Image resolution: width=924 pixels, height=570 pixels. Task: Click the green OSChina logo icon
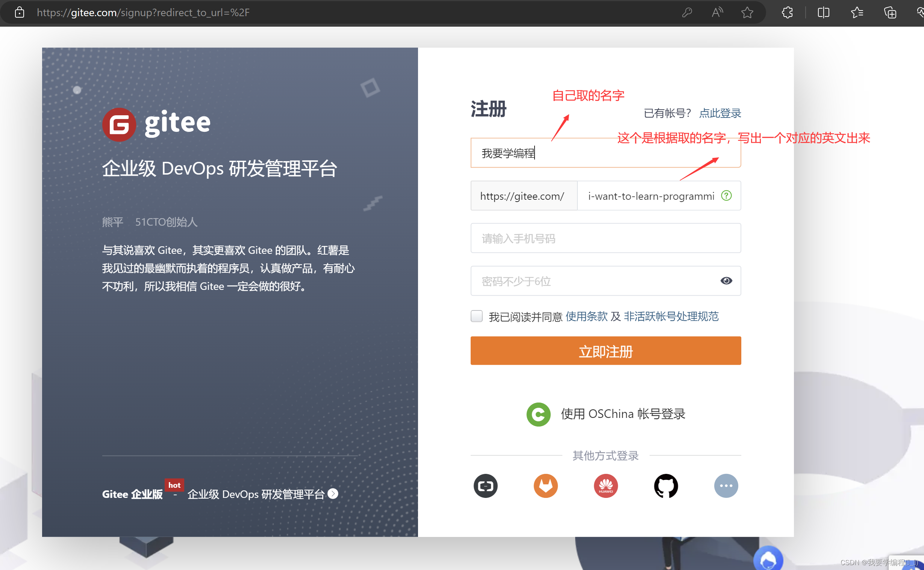point(538,414)
